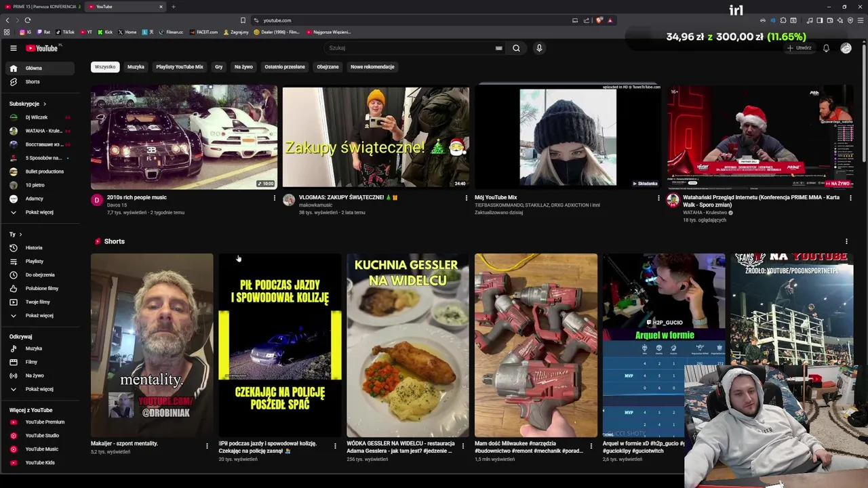Image resolution: width=868 pixels, height=488 pixels.
Task: Open Muzyka under Odkrywaj
Action: 40,348
